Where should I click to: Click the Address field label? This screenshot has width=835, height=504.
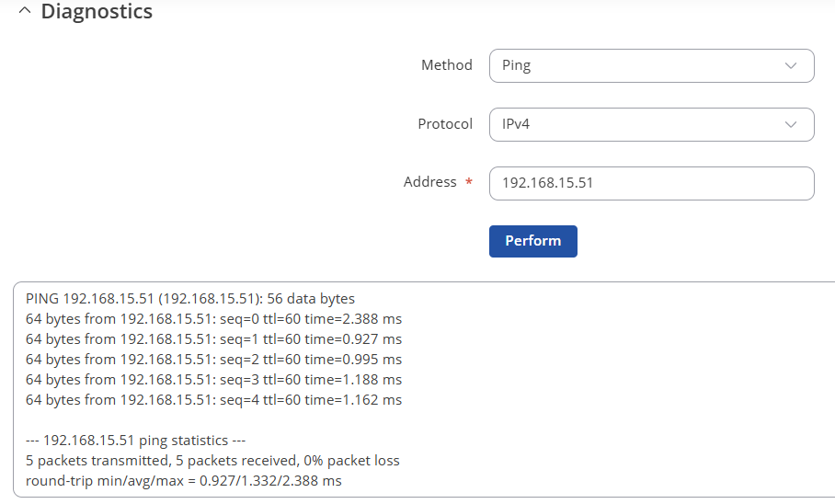click(x=429, y=182)
